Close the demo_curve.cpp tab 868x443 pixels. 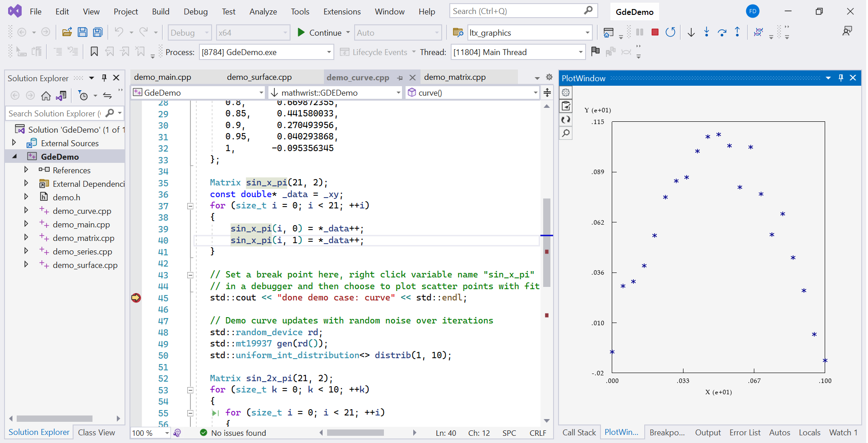(x=412, y=78)
